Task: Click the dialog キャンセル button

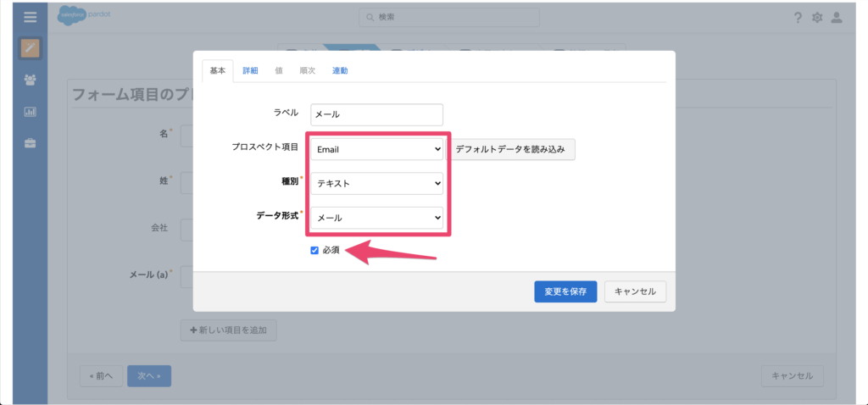Action: click(x=636, y=291)
